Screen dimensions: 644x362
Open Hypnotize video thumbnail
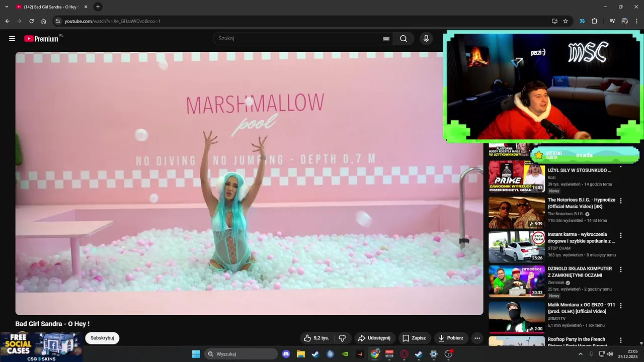(x=517, y=213)
